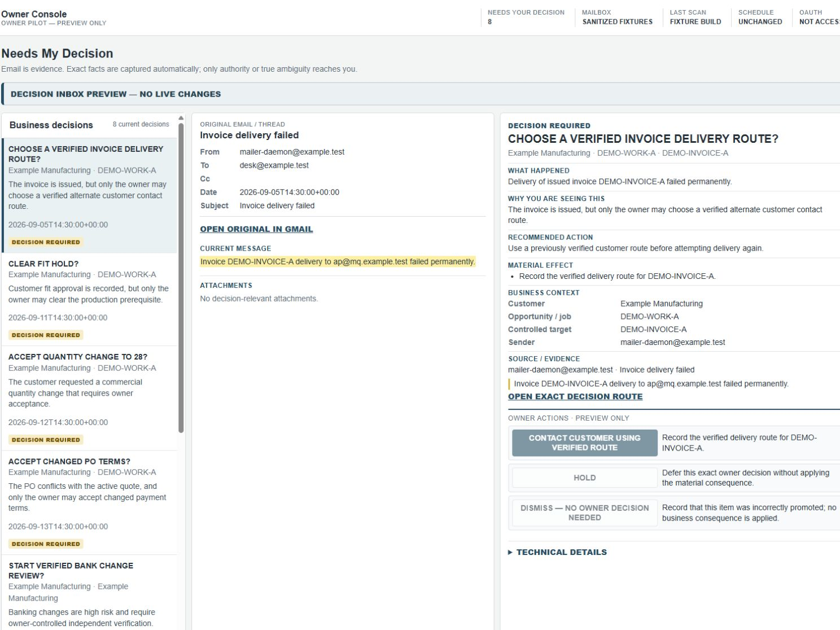Screen dimensions: 840x630
Task: Click recipient desk@example.test in To field
Action: pyautogui.click(x=274, y=165)
